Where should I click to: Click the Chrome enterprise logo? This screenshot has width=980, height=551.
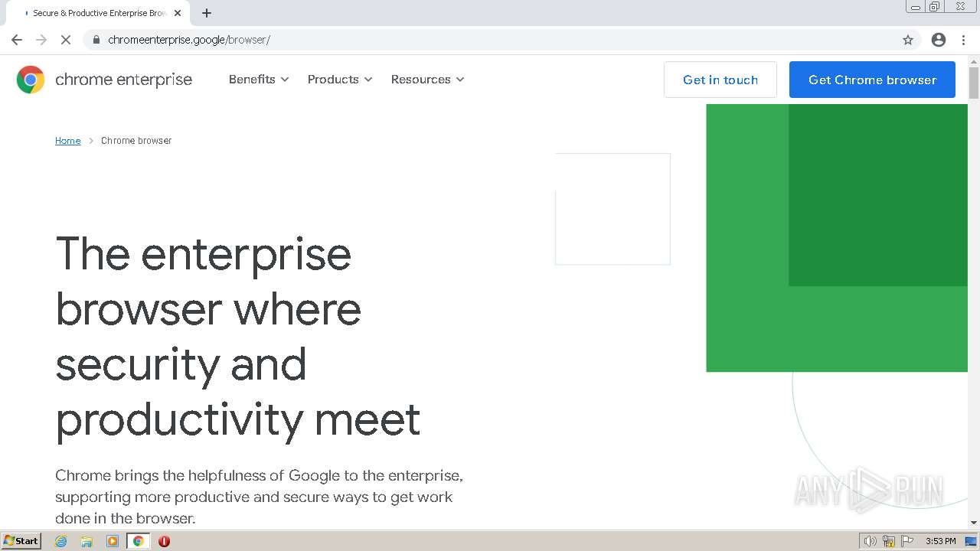104,80
